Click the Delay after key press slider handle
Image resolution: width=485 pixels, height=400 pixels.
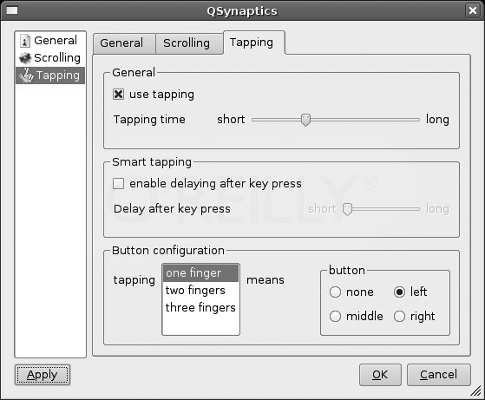click(347, 209)
